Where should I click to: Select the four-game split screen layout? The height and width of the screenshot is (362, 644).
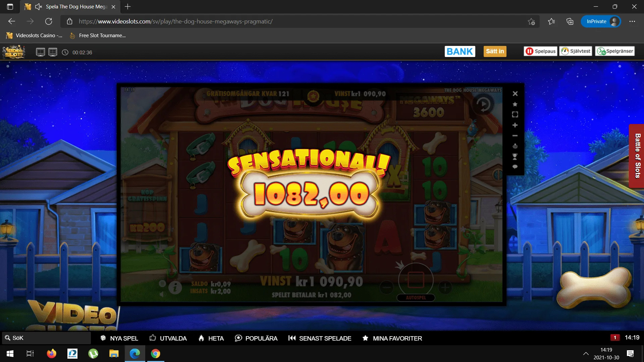point(53,52)
